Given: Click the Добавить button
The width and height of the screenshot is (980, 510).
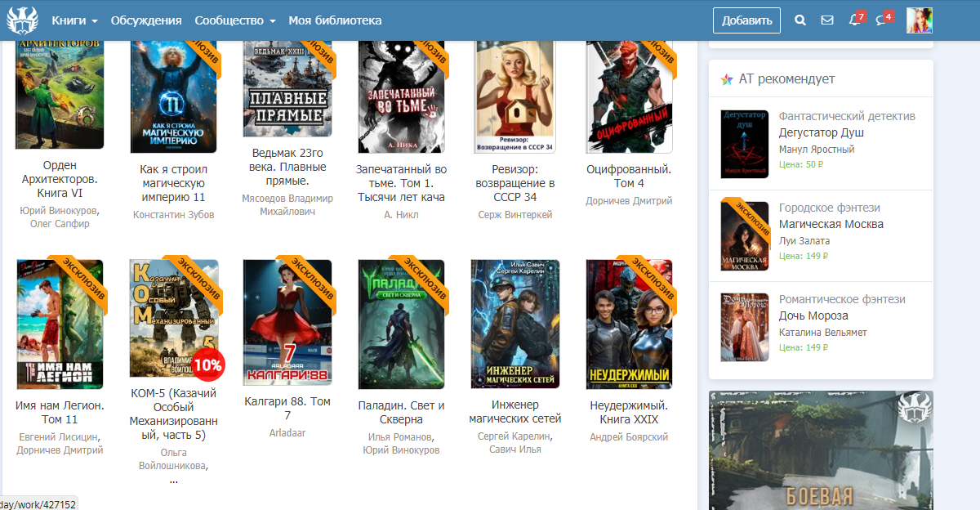Looking at the screenshot, I should point(746,20).
